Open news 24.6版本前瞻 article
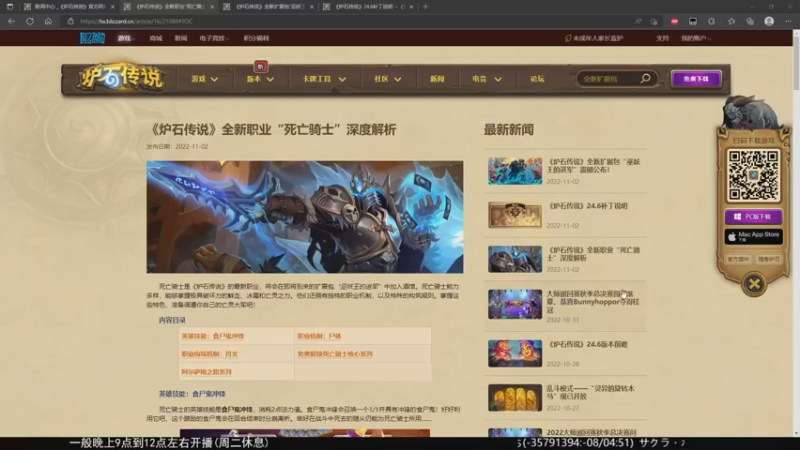Screen dimensions: 800x450 click(x=587, y=344)
